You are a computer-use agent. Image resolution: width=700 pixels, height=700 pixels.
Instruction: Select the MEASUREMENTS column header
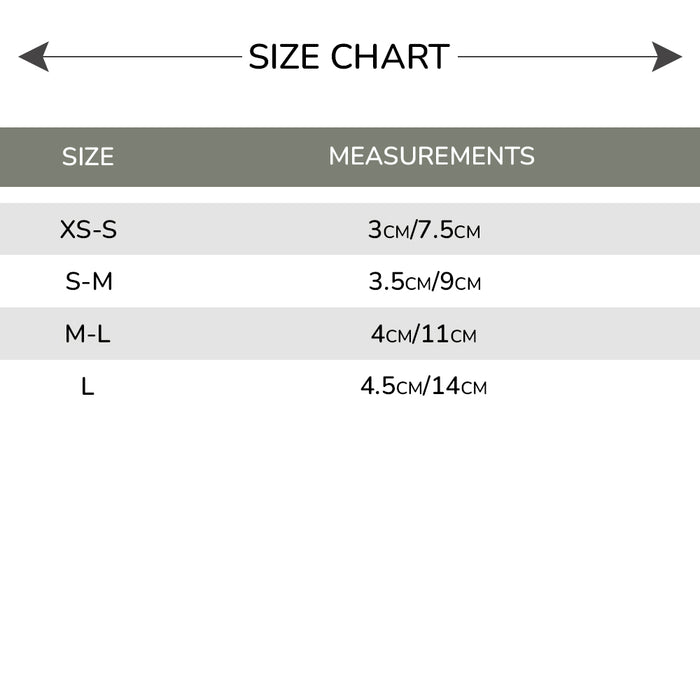click(x=431, y=157)
